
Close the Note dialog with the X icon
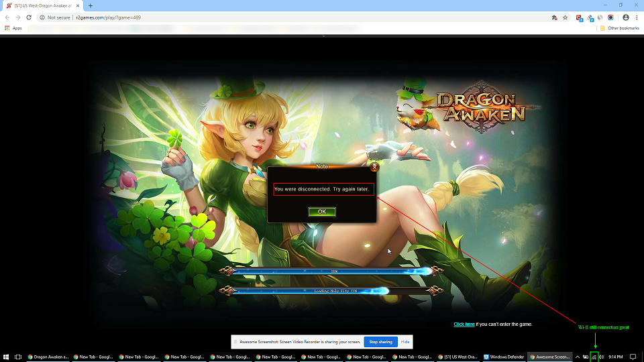[x=374, y=167]
